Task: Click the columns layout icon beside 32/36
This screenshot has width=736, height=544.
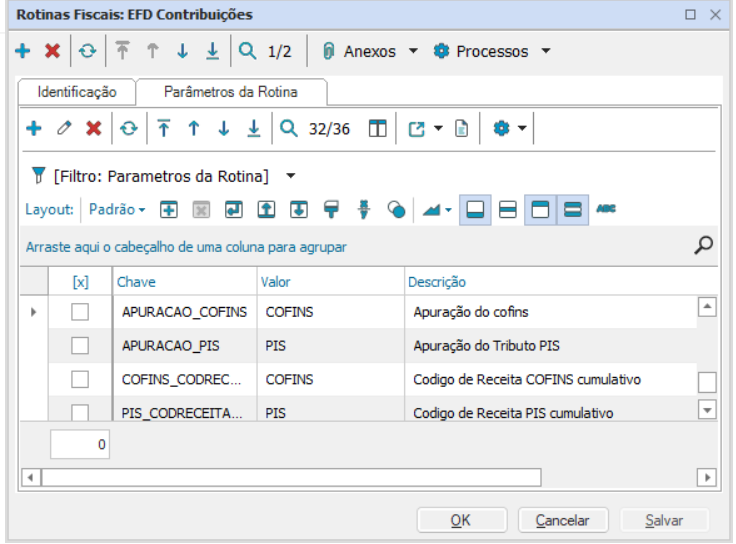Action: [x=377, y=128]
